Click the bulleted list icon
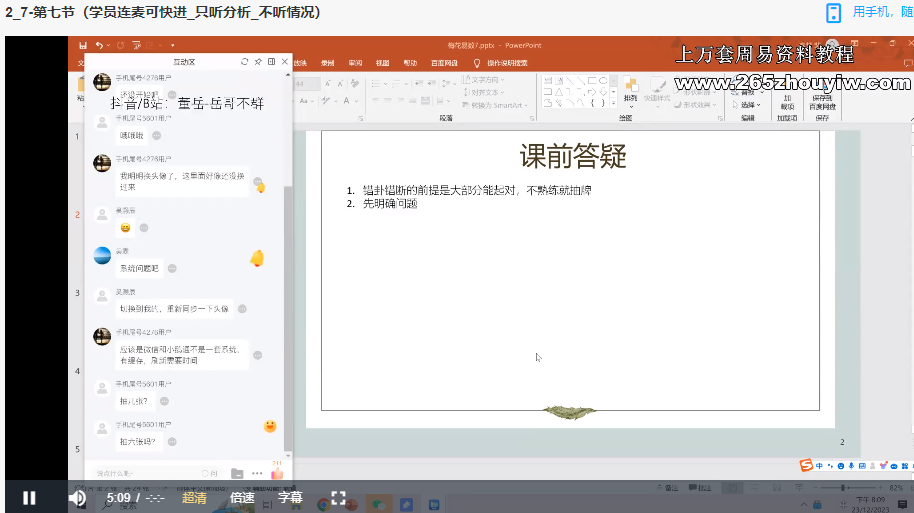The image size is (914, 513). tap(377, 84)
